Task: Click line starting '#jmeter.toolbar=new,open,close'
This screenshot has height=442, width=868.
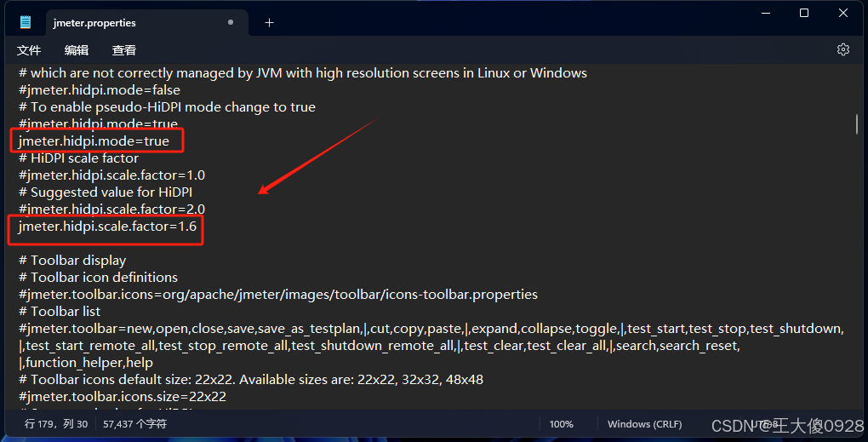Action: 431,329
